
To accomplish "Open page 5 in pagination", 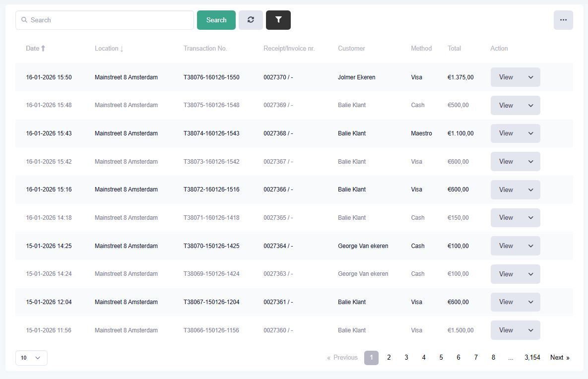I will (441, 358).
